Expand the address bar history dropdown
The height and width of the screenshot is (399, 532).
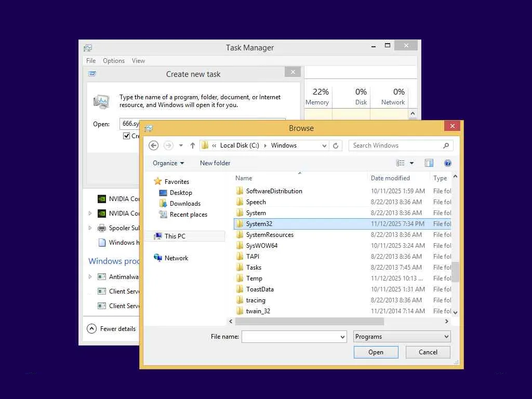click(x=324, y=145)
